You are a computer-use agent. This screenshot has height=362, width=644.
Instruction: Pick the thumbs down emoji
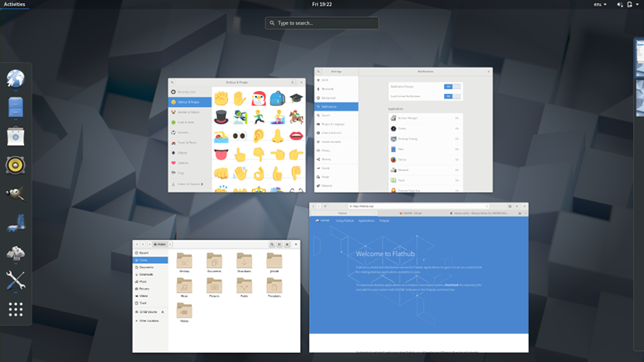pos(296,174)
